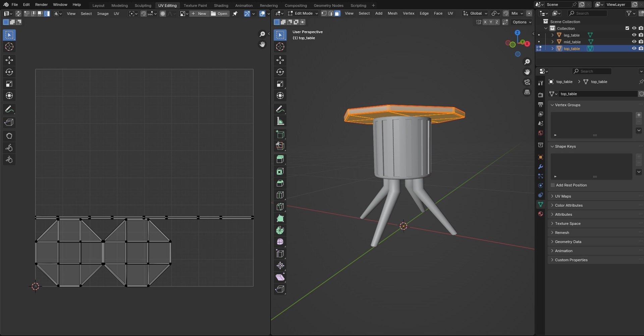The image size is (644, 336).
Task: Open the Material properties tab
Action: tap(540, 214)
